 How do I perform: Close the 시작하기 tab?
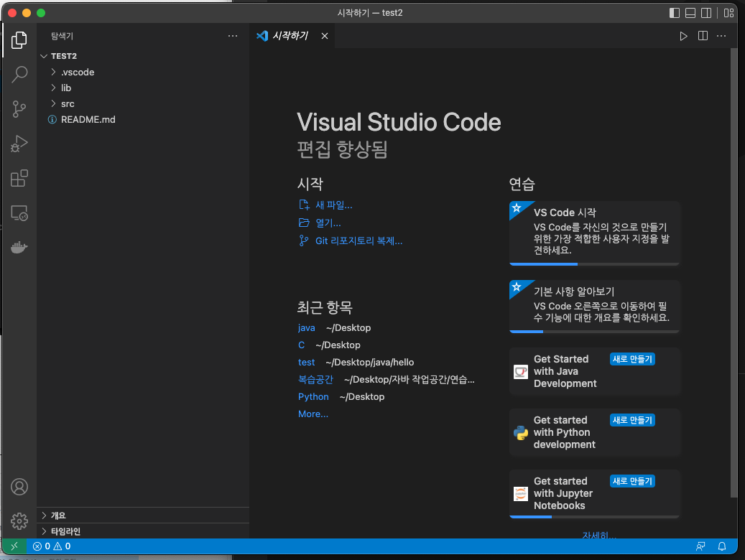[x=325, y=36]
